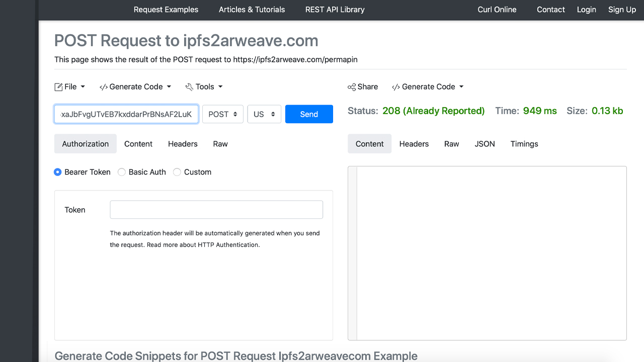Screen dimensions: 644x362
Task: Click the File edit icon
Action: click(58, 87)
